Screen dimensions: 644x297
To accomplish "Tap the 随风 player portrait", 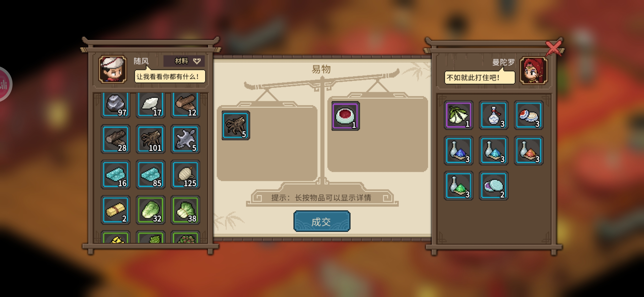I will click(x=113, y=69).
